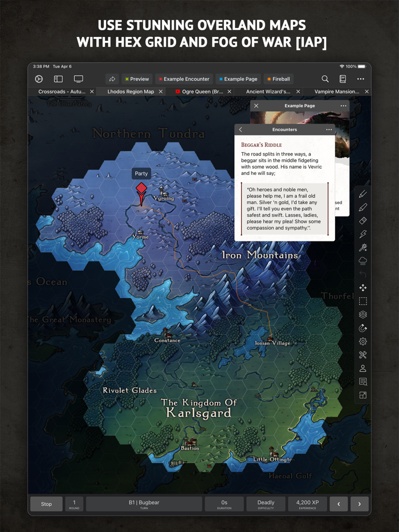Viewport: 399px width, 532px height.
Task: Close the Lhodos Region Map tab
Action: [x=161, y=92]
